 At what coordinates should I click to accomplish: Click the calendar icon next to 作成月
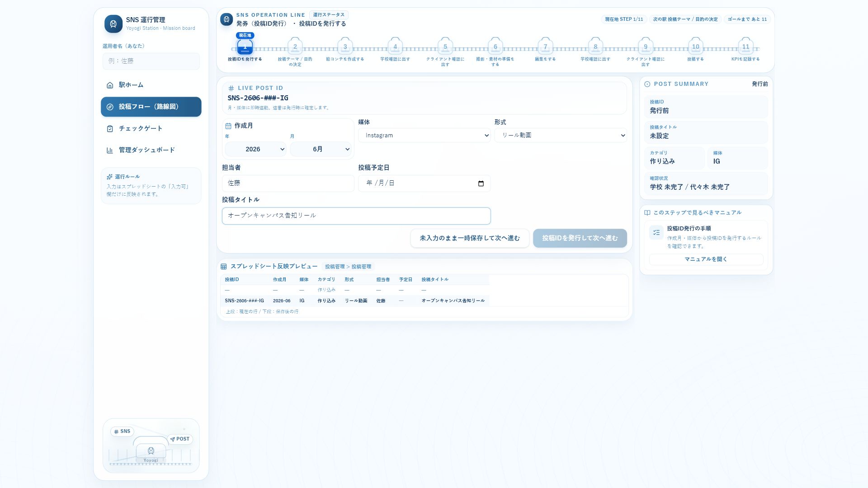[228, 126]
